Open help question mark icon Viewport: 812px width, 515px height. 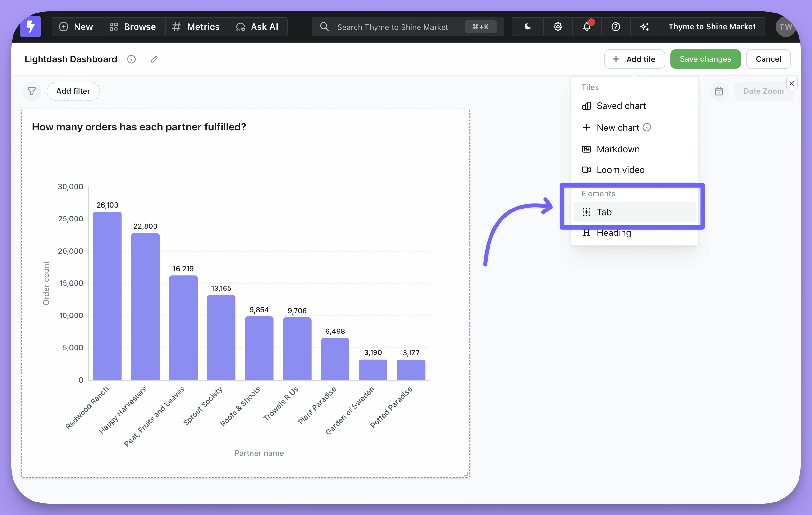(x=615, y=27)
